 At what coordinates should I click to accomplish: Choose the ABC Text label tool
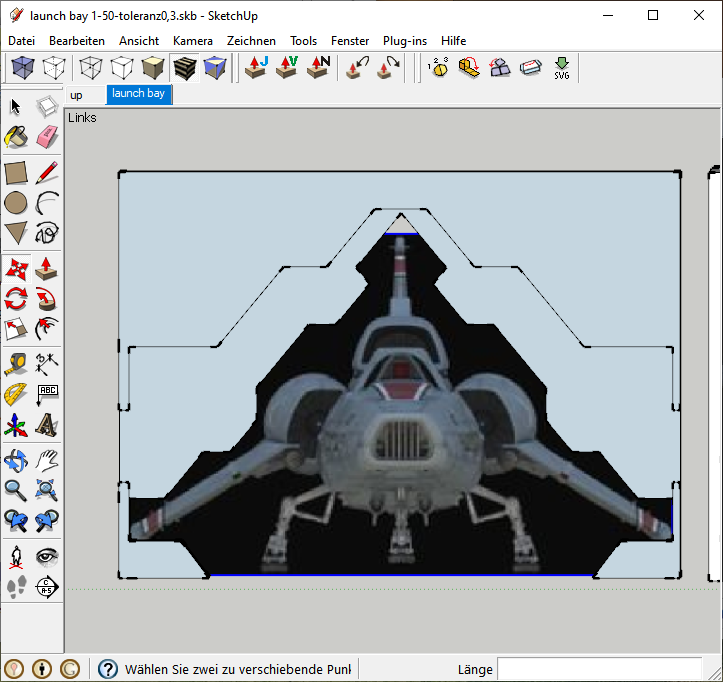click(47, 395)
